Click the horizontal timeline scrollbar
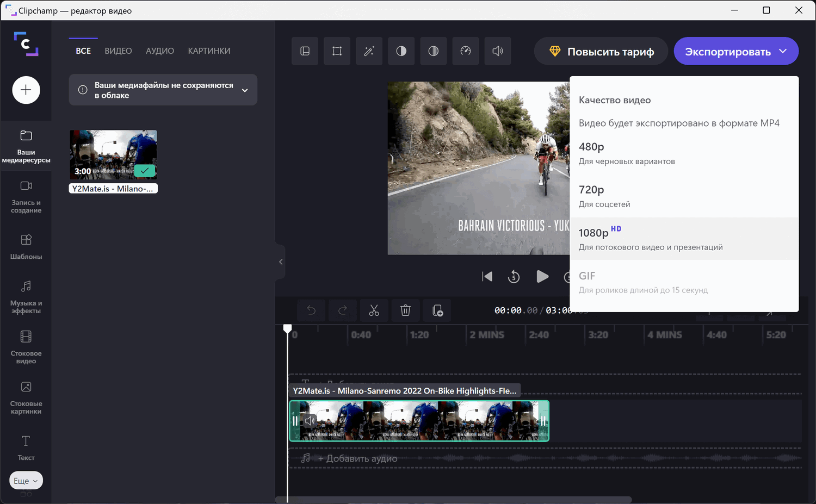This screenshot has height=504, width=816. 454,499
